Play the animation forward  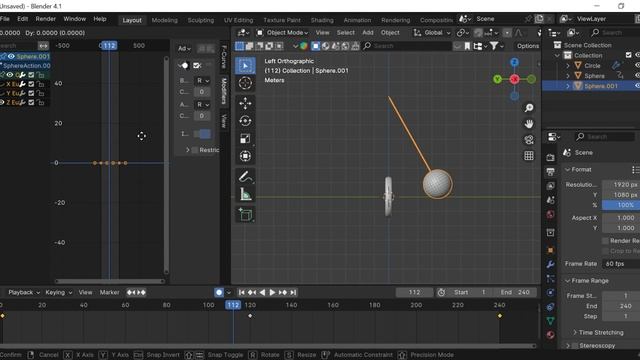[x=272, y=292]
